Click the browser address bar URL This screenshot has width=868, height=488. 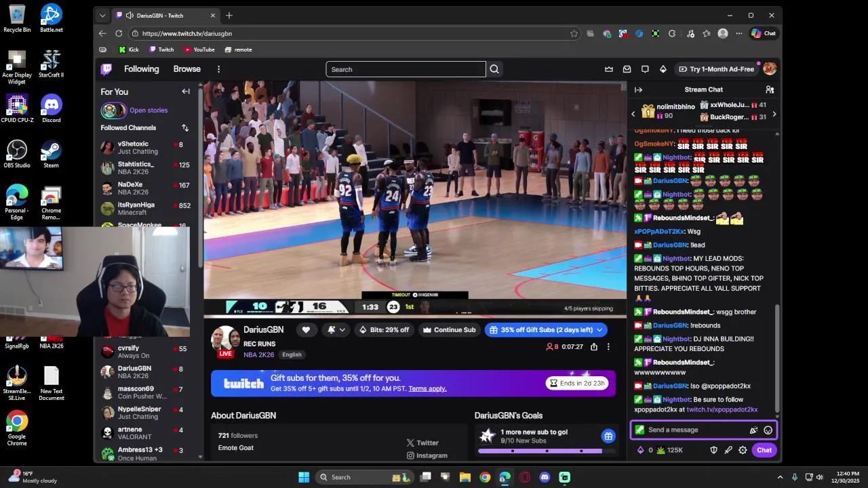pos(187,33)
